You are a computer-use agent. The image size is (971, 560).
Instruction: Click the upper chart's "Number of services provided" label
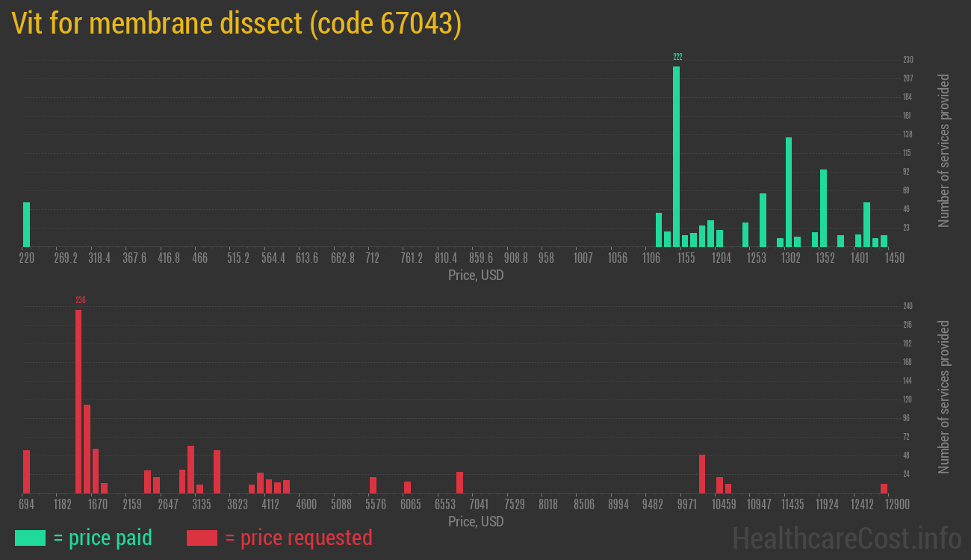[944, 150]
